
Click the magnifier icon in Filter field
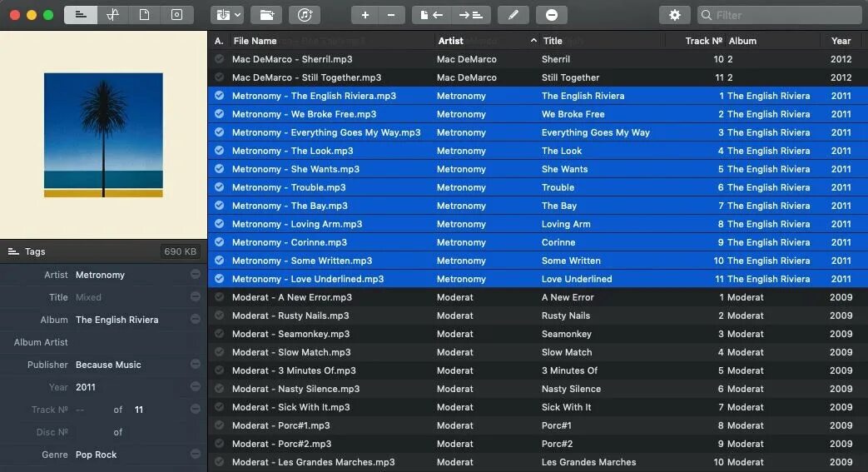[707, 15]
